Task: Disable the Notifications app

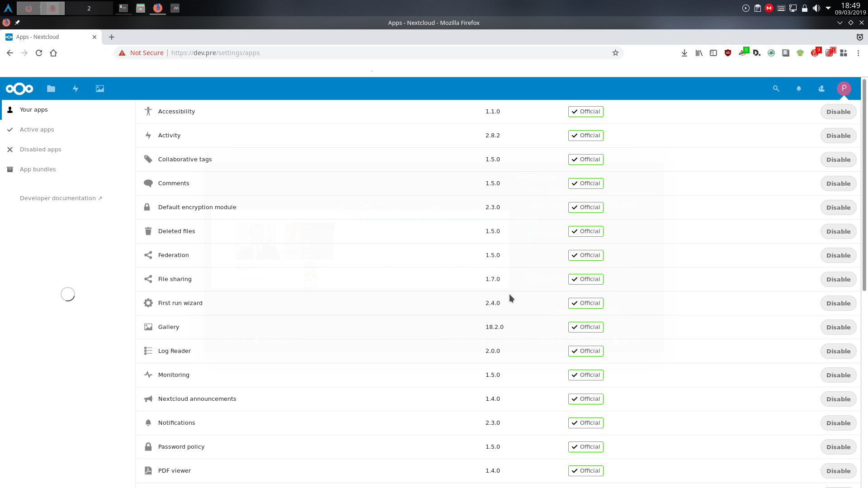Action: tap(838, 423)
